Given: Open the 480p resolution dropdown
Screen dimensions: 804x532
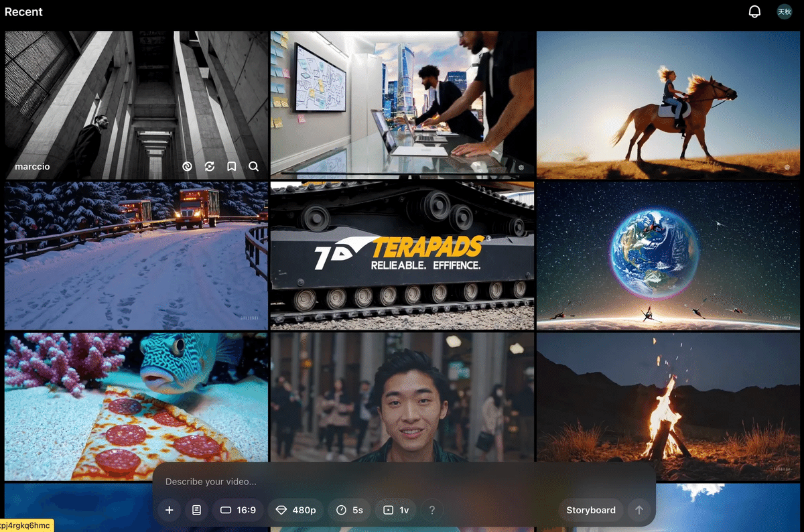Looking at the screenshot, I should click(295, 510).
